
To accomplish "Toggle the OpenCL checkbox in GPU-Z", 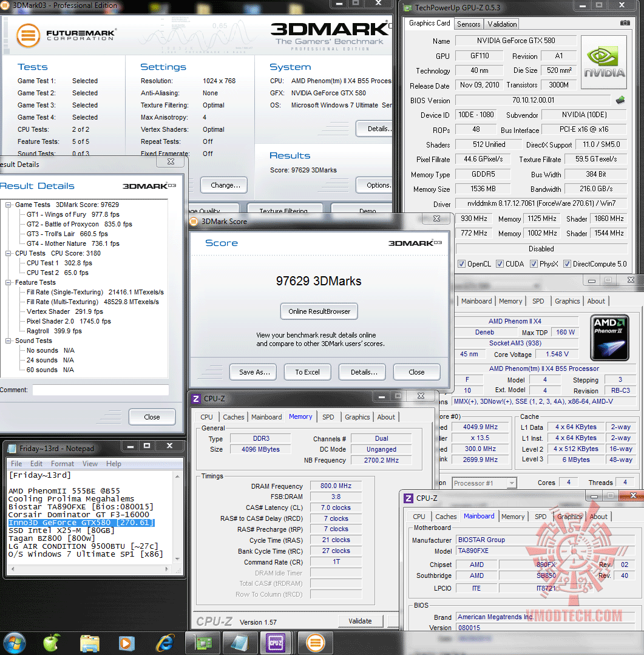I will click(x=461, y=264).
